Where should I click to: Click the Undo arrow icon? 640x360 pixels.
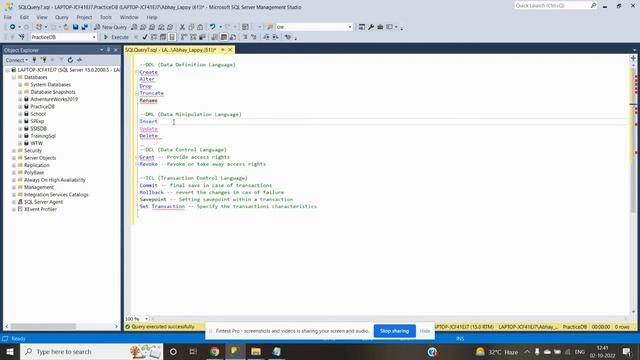(x=212, y=27)
